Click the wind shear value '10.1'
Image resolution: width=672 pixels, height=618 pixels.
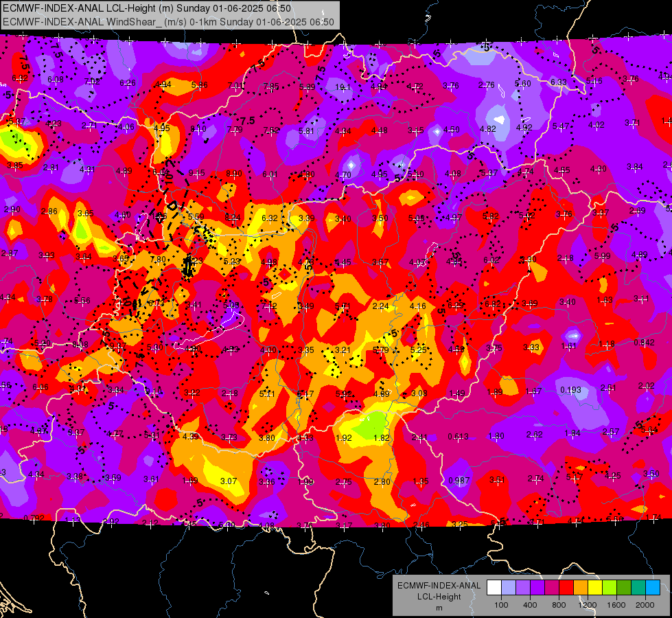point(343,87)
